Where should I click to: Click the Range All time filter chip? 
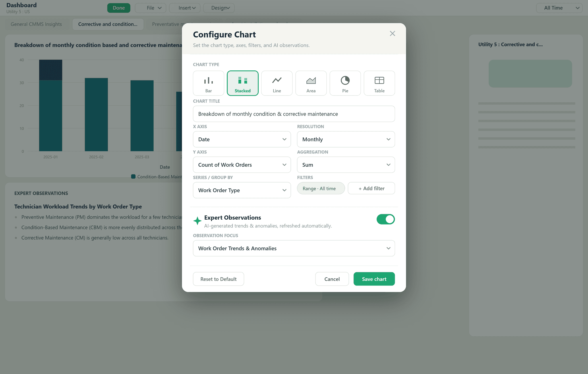[x=321, y=189]
